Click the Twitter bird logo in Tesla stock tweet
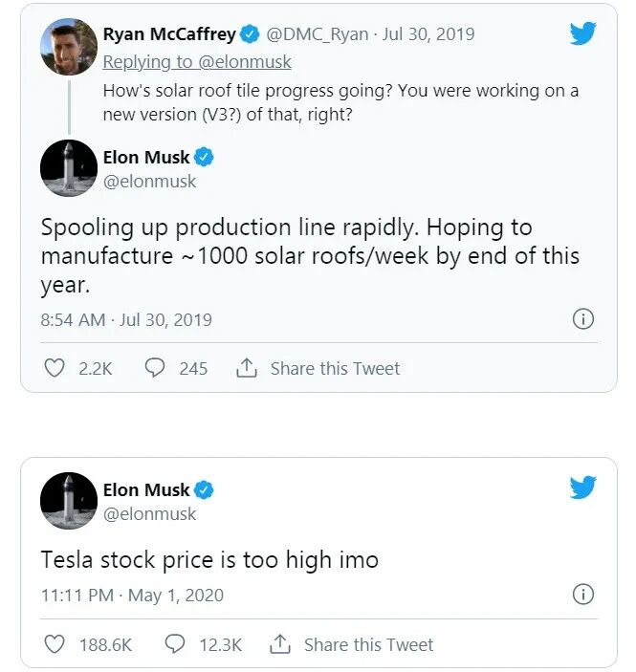636x672 pixels. 582,488
